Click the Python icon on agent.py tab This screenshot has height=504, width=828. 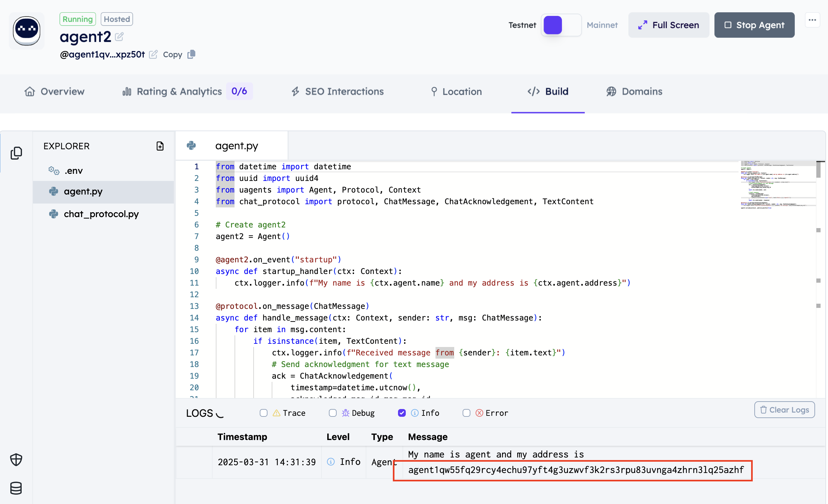click(192, 145)
